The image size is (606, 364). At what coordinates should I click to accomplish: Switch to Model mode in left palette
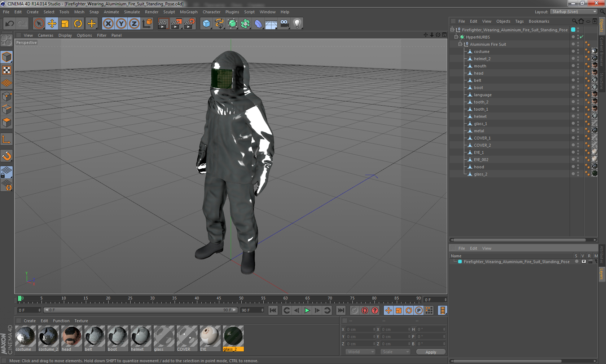tap(6, 57)
